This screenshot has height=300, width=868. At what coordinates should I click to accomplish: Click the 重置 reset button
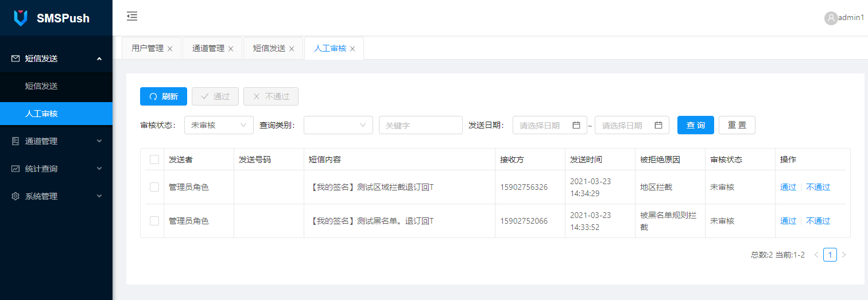pos(737,125)
